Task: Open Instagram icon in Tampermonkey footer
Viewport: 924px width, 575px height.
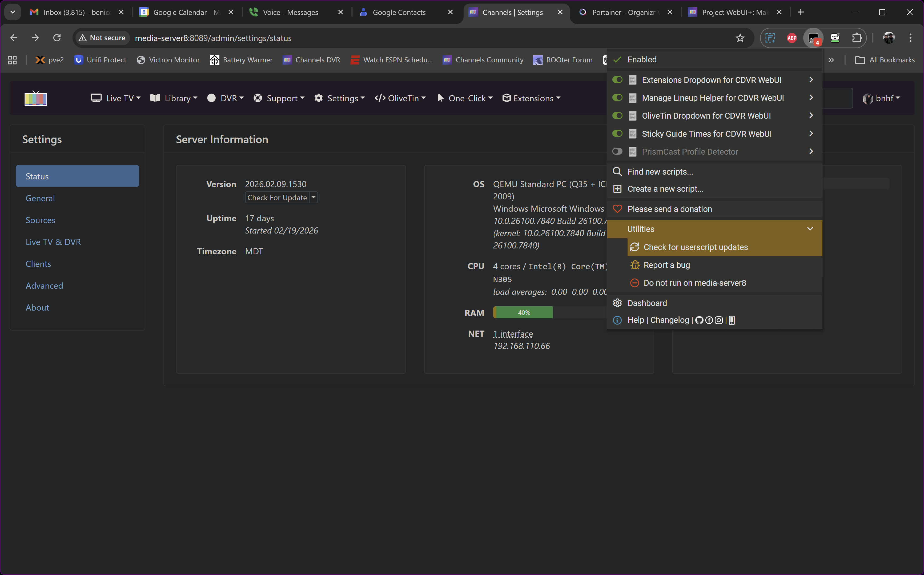Action: tap(719, 320)
